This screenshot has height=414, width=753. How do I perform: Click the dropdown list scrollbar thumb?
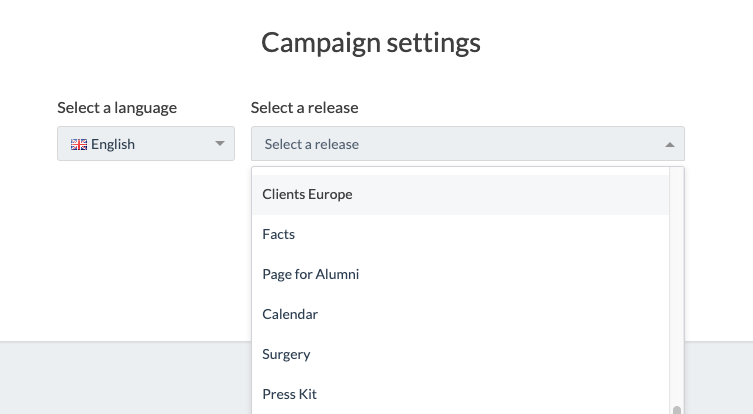point(677,410)
